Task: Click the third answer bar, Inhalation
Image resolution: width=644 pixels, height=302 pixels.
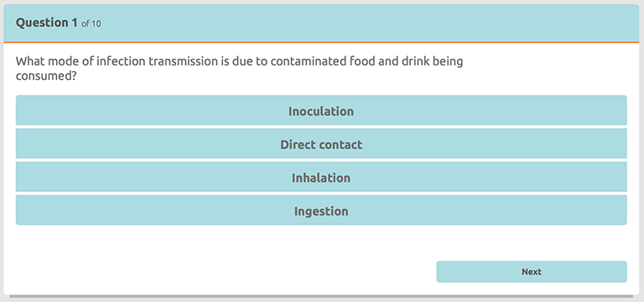Action: pos(321,177)
